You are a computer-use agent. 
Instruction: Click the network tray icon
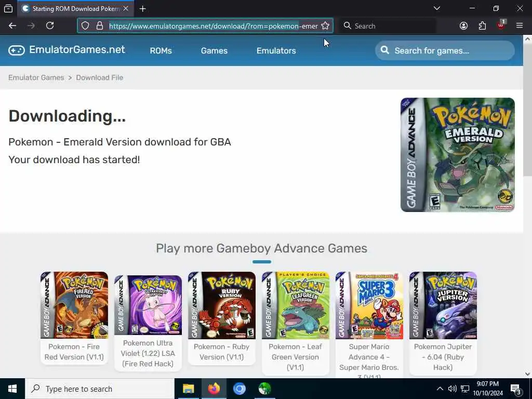point(465,389)
